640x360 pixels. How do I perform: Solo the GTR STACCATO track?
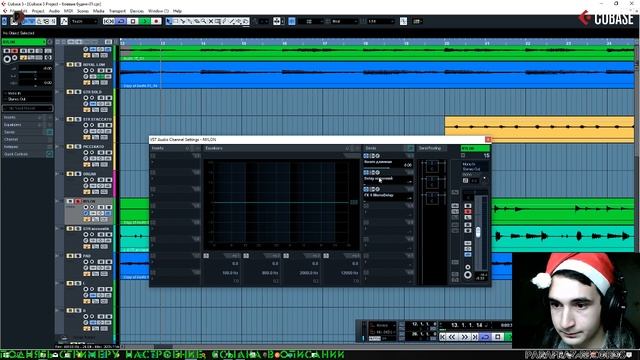[77, 119]
